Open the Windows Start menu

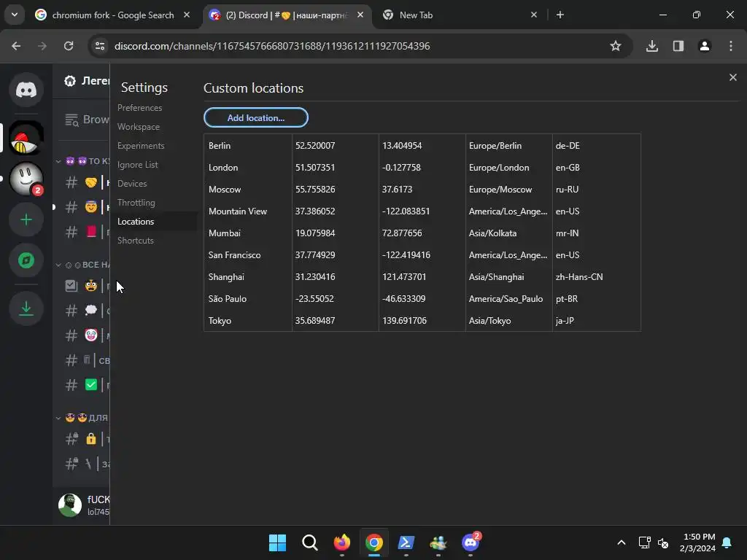[x=277, y=542]
